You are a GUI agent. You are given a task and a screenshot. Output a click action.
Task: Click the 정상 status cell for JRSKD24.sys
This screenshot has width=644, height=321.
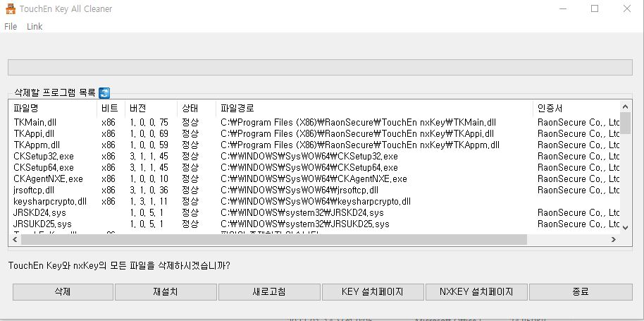[190, 213]
